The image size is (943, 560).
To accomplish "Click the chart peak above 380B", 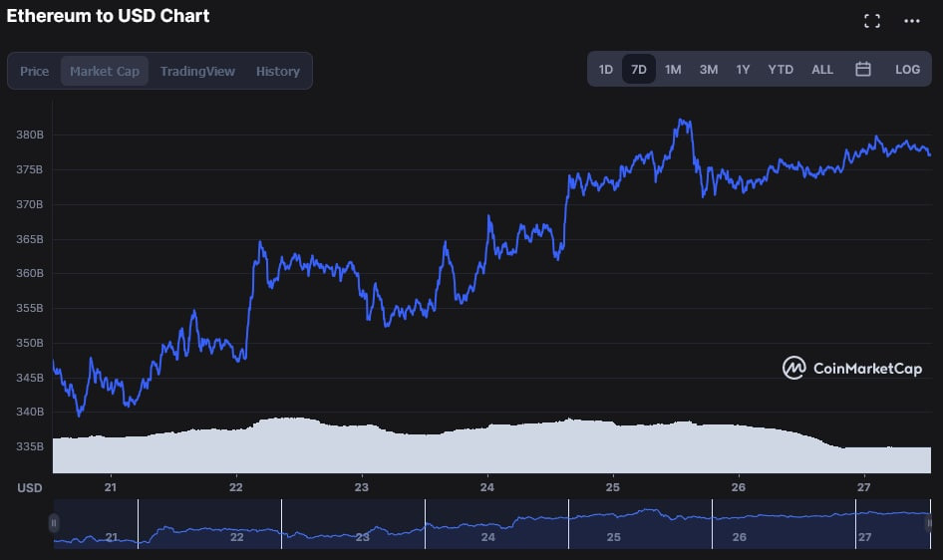I will pos(683,122).
